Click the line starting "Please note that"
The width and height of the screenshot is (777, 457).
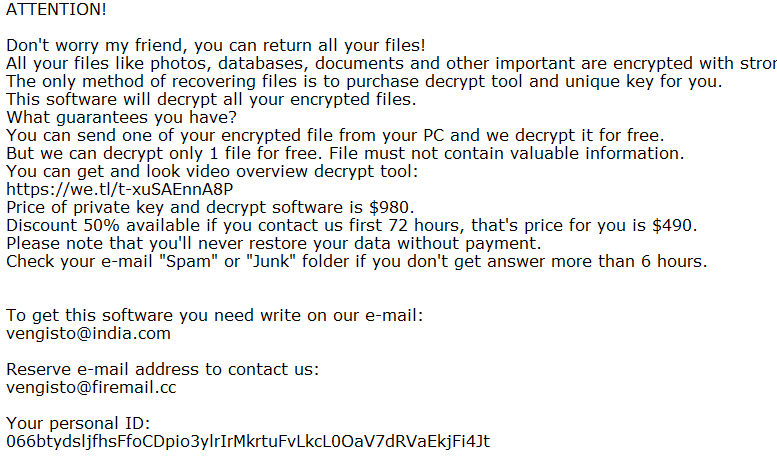pos(273,243)
